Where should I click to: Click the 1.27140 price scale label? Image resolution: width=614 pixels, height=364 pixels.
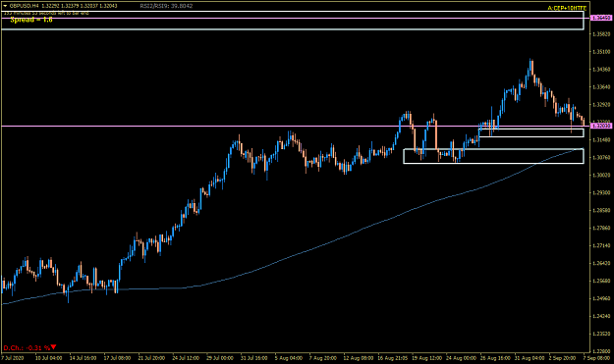tap(601, 245)
